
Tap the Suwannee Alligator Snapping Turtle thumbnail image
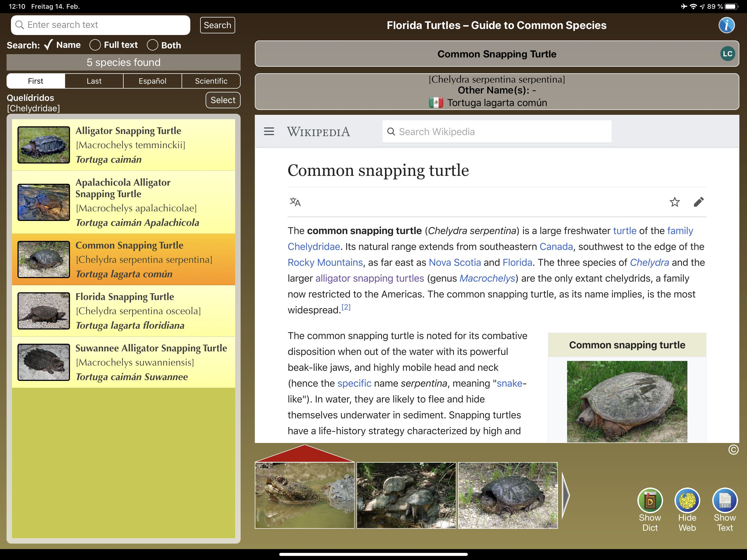coord(43,362)
